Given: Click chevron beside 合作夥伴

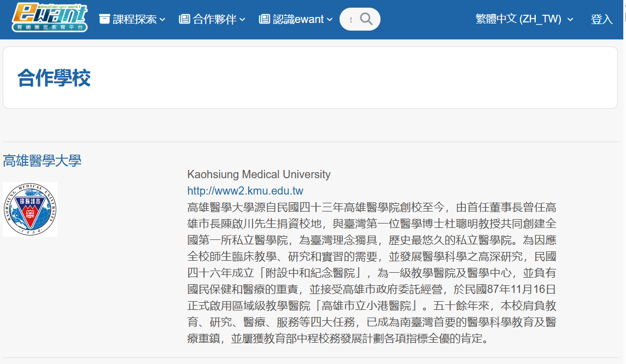Looking at the screenshot, I should pyautogui.click(x=242, y=19).
